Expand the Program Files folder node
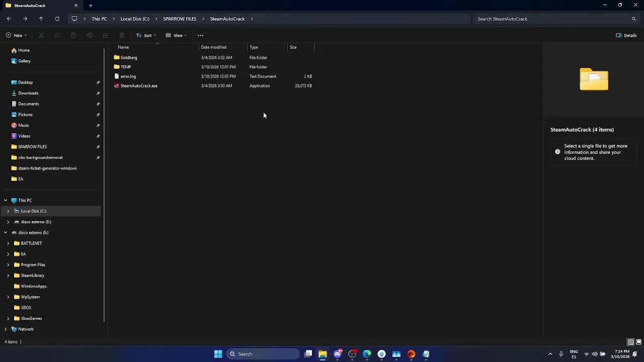The image size is (644, 362). 8,264
